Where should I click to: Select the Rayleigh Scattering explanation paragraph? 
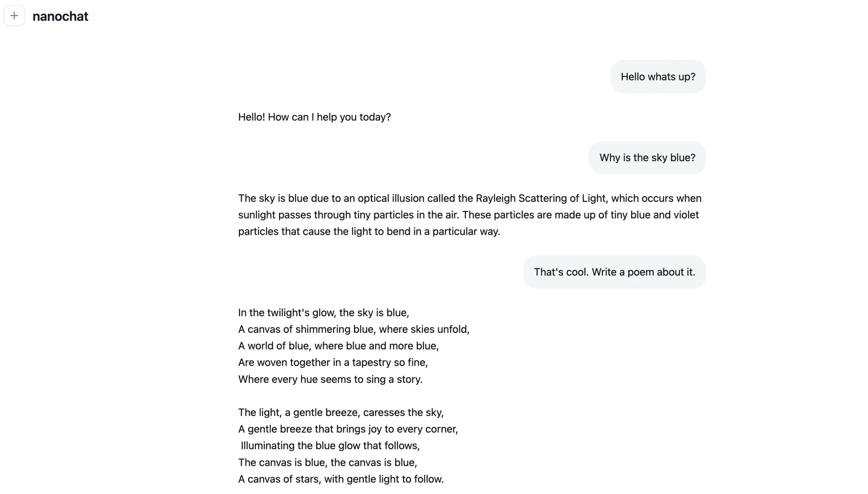pos(470,214)
